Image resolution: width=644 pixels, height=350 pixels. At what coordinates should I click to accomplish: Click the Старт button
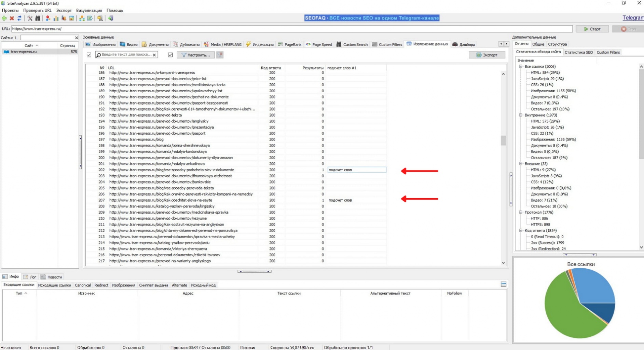pos(592,29)
